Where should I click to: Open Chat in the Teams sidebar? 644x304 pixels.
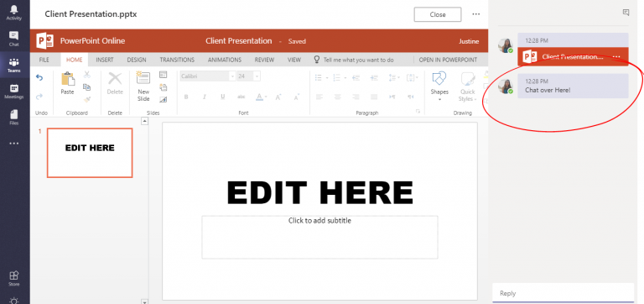tap(14, 39)
